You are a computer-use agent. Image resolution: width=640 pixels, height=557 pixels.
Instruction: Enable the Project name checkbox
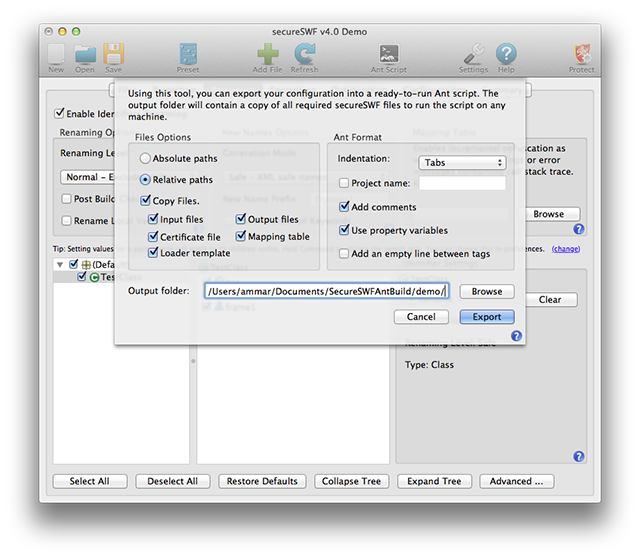[x=345, y=183]
